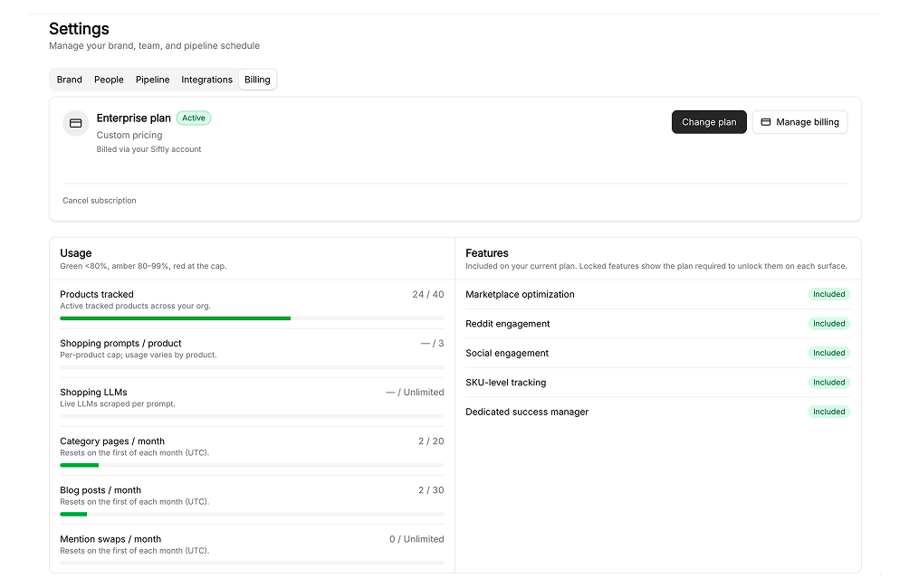Click the green Active status badge
The height and width of the screenshot is (588, 909).
(194, 119)
